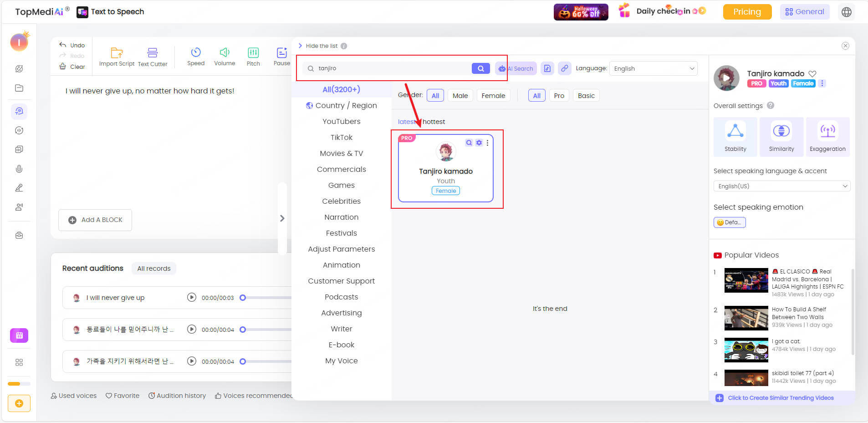Select the All tier filter next to Pro
Image resolution: width=868 pixels, height=423 pixels.
pyautogui.click(x=537, y=96)
